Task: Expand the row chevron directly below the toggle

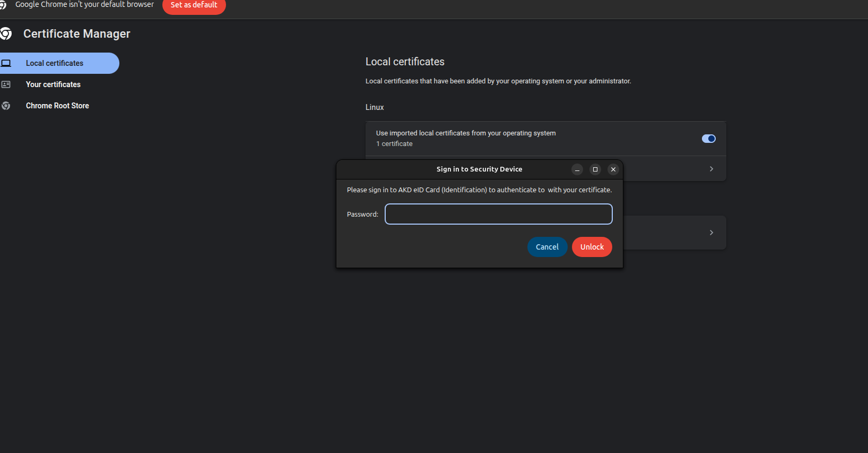Action: tap(711, 169)
